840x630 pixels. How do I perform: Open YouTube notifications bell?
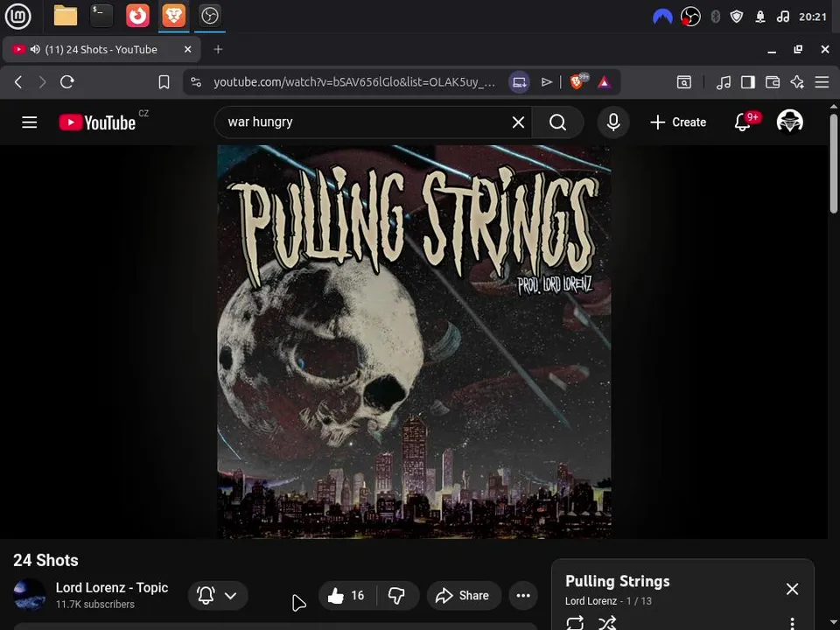tap(744, 122)
